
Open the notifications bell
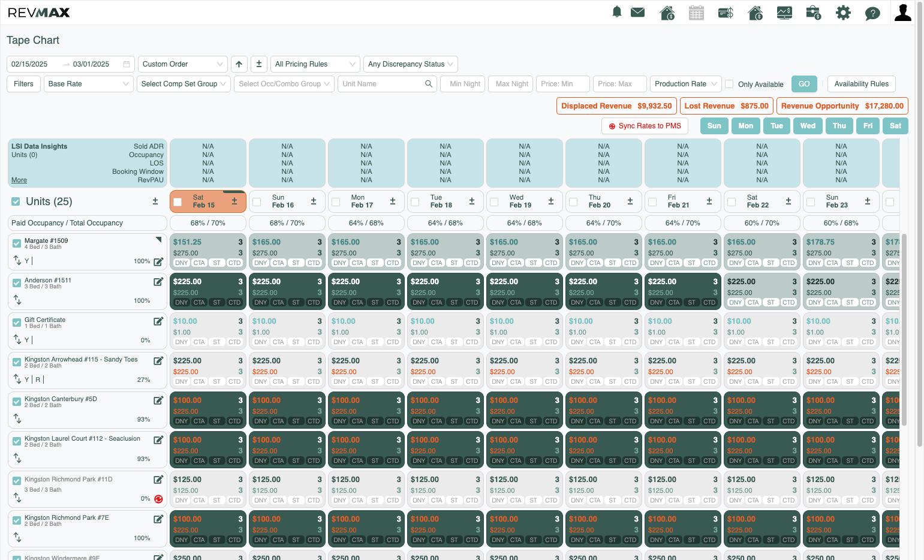[x=616, y=12]
